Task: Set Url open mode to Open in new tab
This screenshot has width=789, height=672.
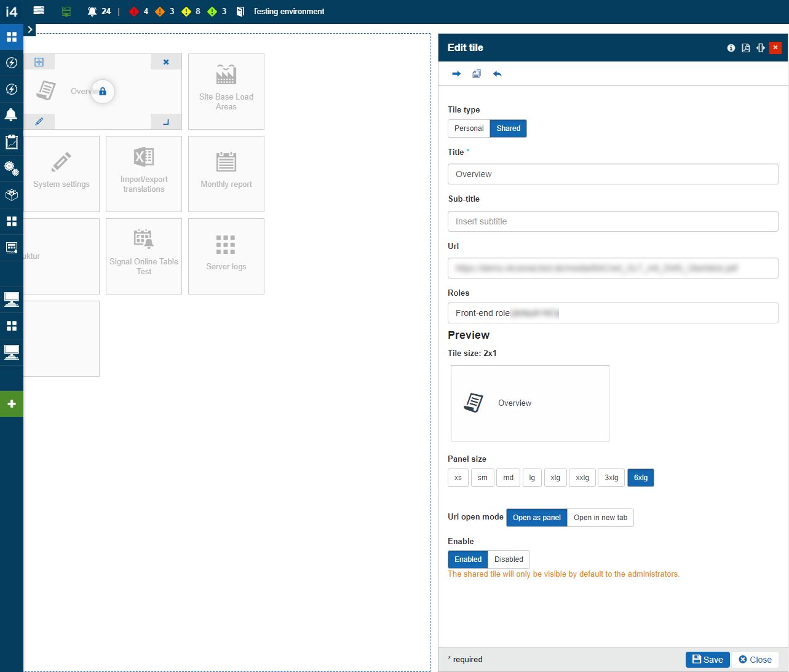Action: pos(600,517)
